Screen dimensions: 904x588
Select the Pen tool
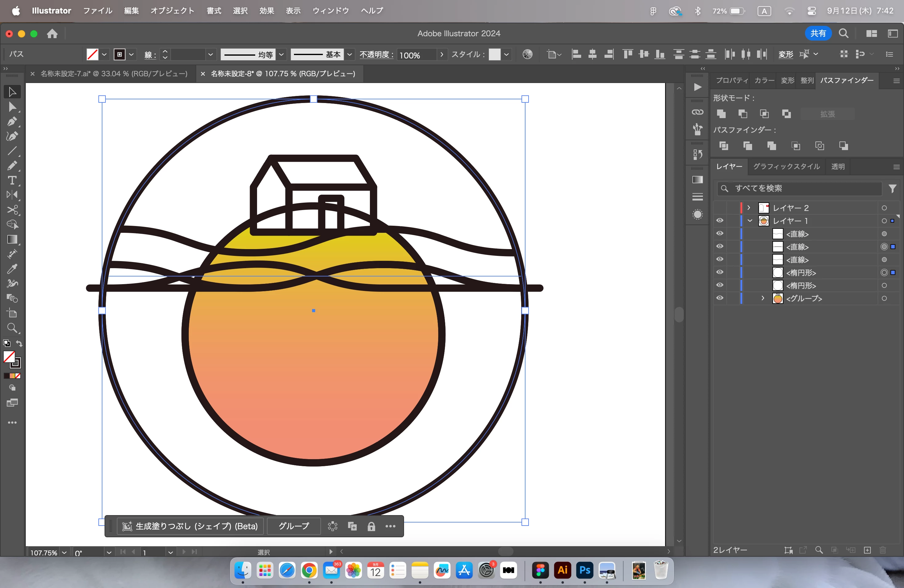tap(12, 121)
